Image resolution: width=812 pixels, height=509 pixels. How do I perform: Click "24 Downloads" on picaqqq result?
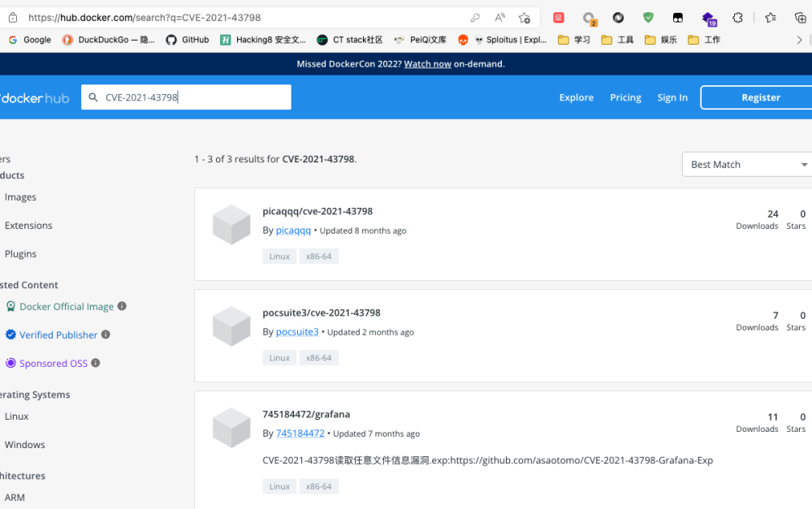[757, 219]
